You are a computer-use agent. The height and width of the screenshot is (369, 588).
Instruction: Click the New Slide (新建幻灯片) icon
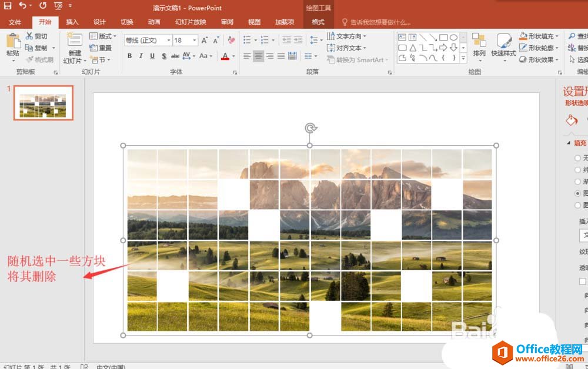[75, 41]
